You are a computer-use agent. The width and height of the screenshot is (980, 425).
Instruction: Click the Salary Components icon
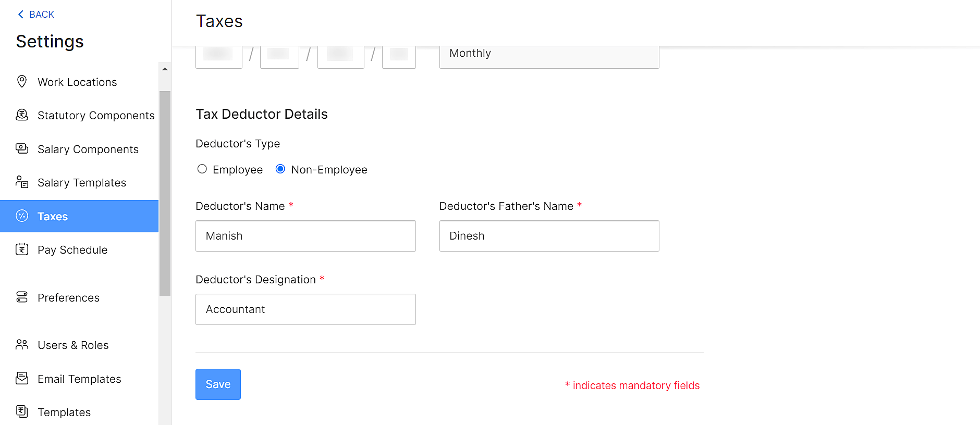coord(22,149)
